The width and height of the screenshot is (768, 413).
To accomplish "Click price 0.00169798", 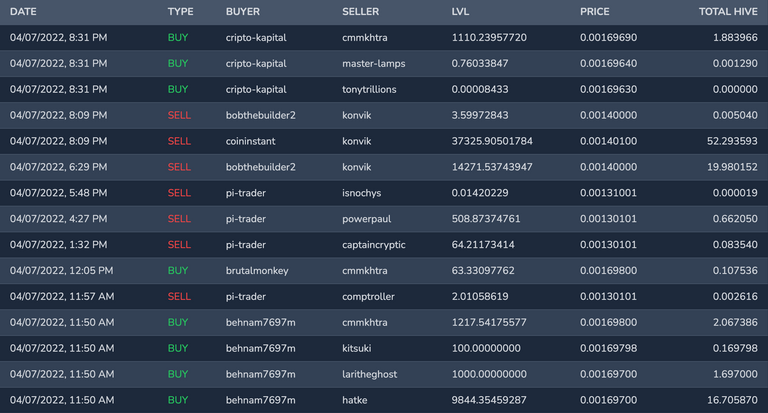I will (608, 348).
